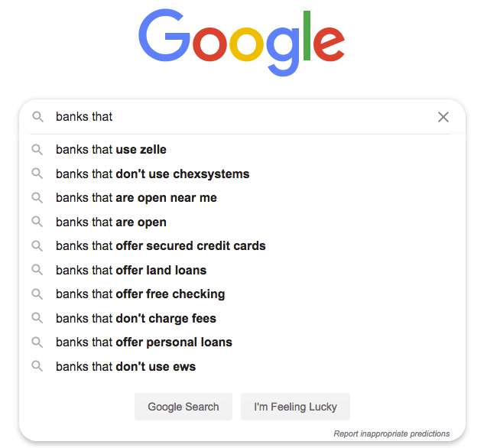
Task: Select 'banks that offer personal loans'
Action: [x=242, y=342]
